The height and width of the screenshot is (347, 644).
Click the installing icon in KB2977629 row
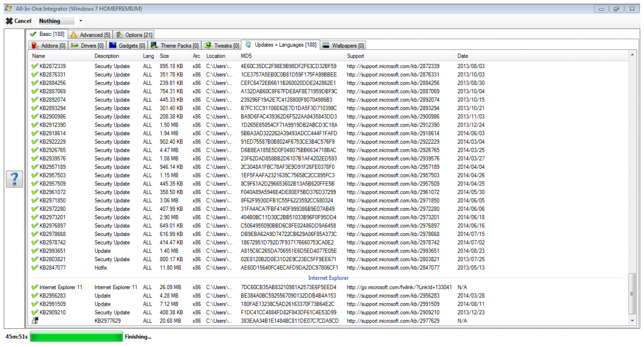(x=35, y=321)
